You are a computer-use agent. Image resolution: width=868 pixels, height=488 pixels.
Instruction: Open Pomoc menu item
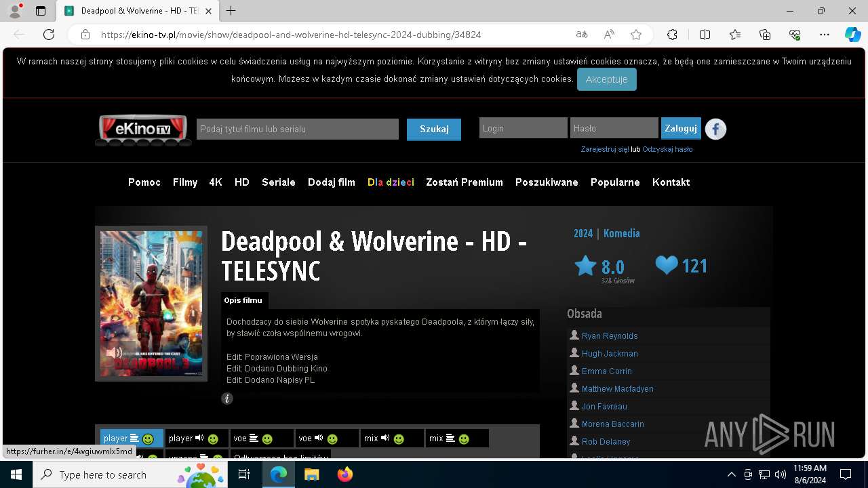pyautogui.click(x=144, y=182)
